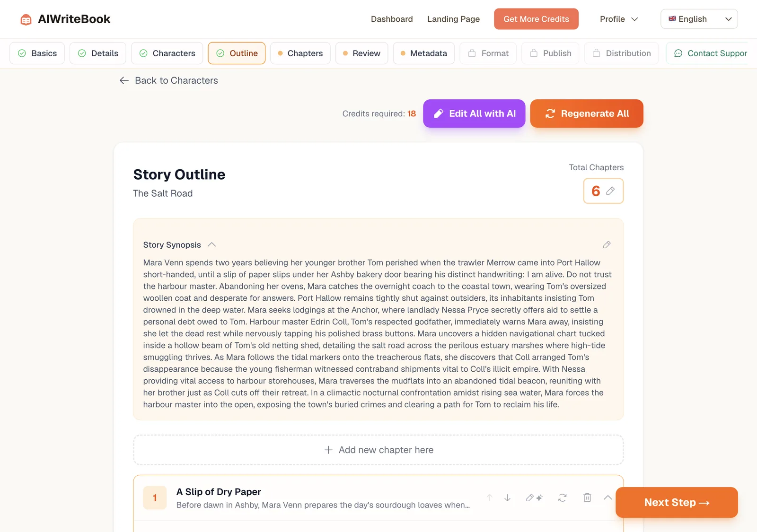Switch to the Chapters step tab
This screenshot has height=532, width=757.
coord(300,53)
